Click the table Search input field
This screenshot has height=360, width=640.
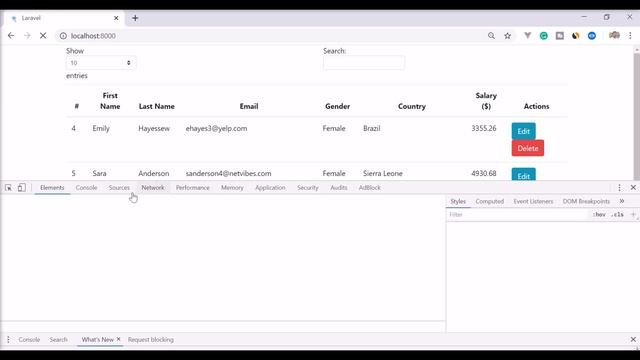point(364,63)
